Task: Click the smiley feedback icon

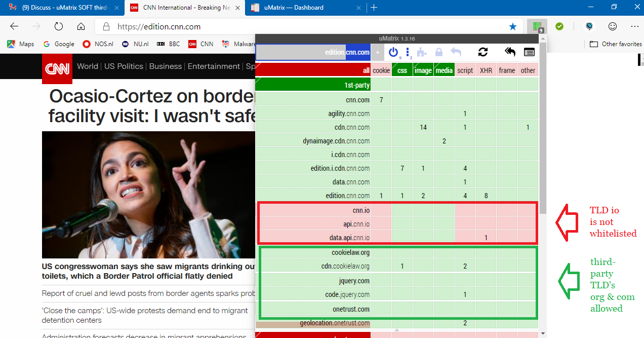Action: click(x=613, y=26)
